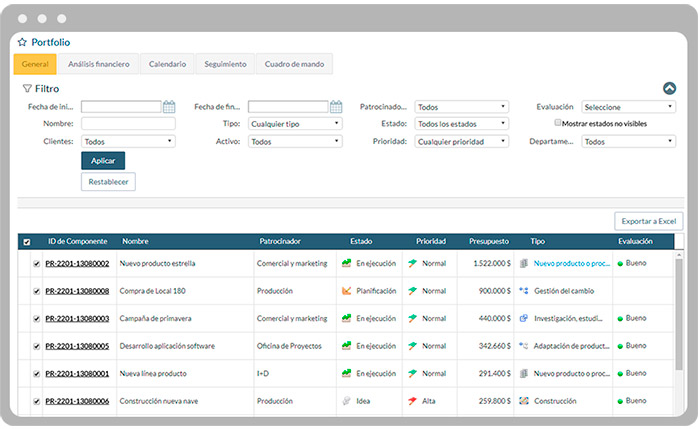The height and width of the screenshot is (429, 698).
Task: Collapse the filter panel with the arrow icon
Action: [670, 88]
